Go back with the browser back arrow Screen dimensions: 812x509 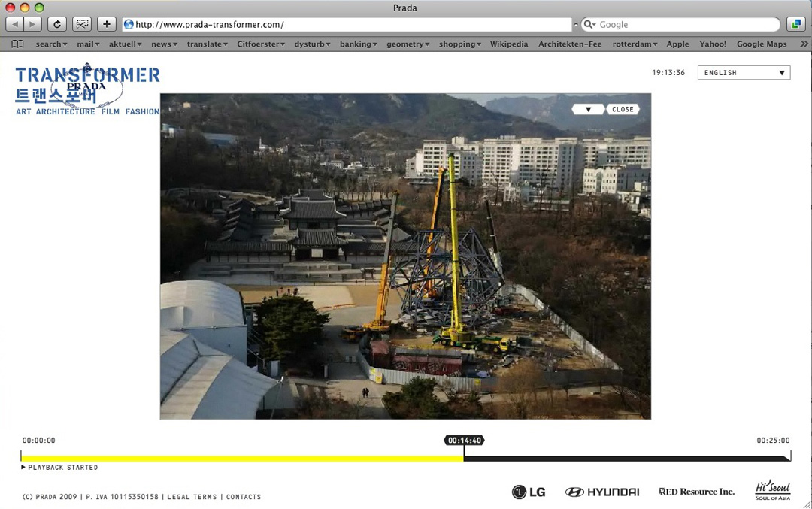coord(14,24)
